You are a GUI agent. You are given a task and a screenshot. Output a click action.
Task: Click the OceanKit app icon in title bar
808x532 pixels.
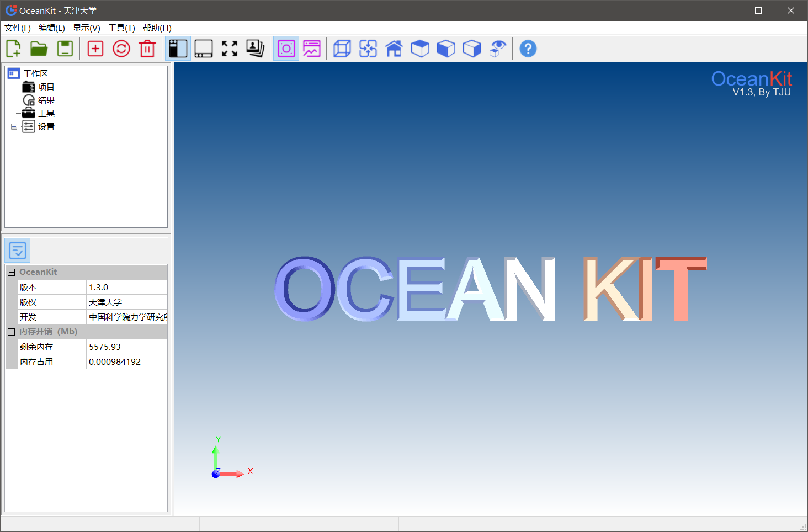pyautogui.click(x=10, y=10)
